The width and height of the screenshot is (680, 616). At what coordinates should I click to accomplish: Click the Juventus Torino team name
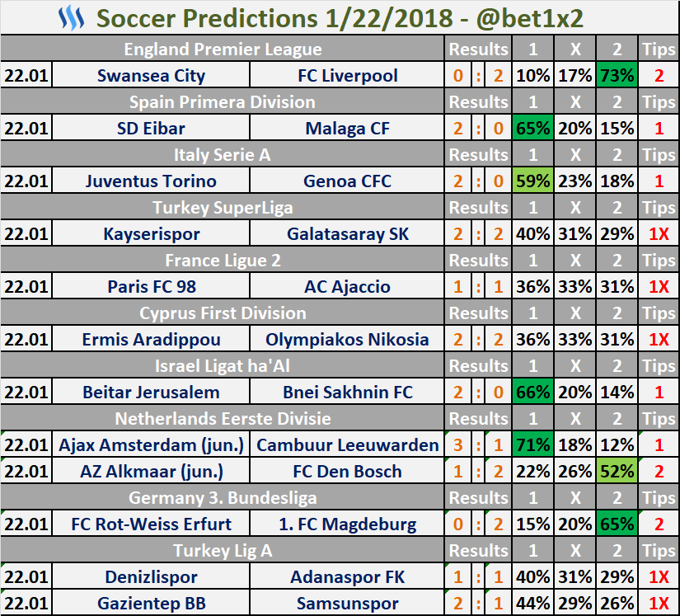coord(151,181)
